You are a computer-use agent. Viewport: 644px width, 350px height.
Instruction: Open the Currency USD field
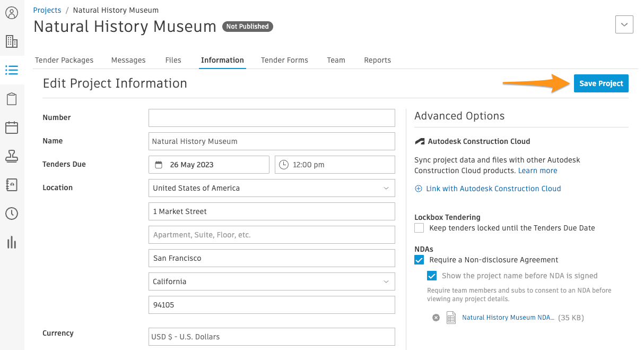coord(272,337)
